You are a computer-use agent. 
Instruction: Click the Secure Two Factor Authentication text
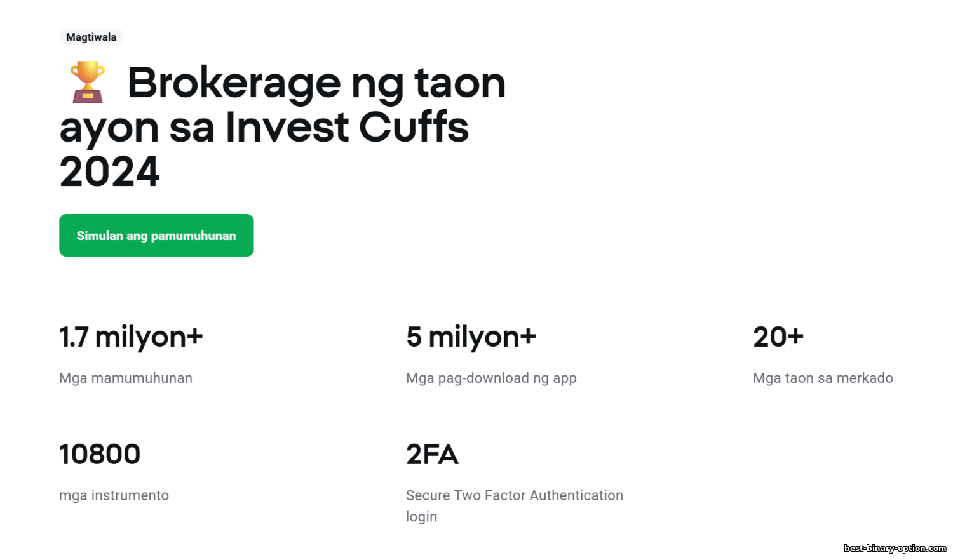point(514,496)
